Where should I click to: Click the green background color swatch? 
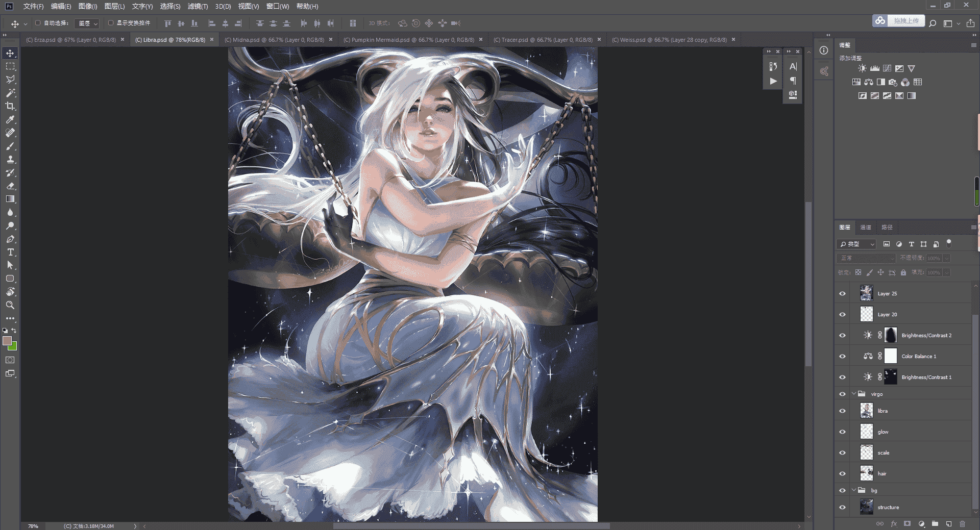[x=13, y=347]
